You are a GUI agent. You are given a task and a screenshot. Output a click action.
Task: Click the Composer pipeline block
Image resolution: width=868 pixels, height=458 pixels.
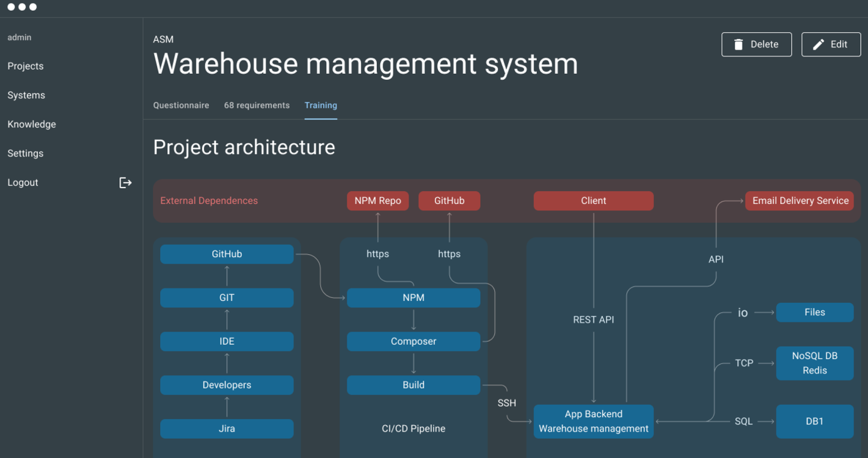click(413, 341)
